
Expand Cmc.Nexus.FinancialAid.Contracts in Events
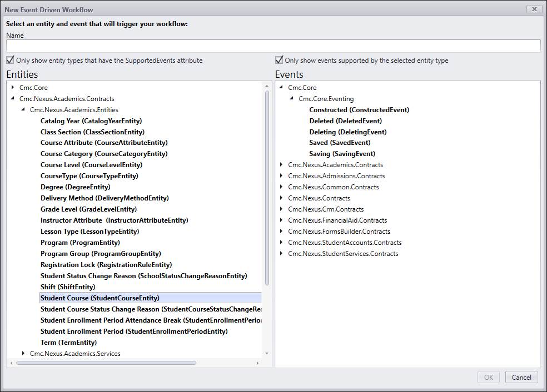tap(281, 220)
